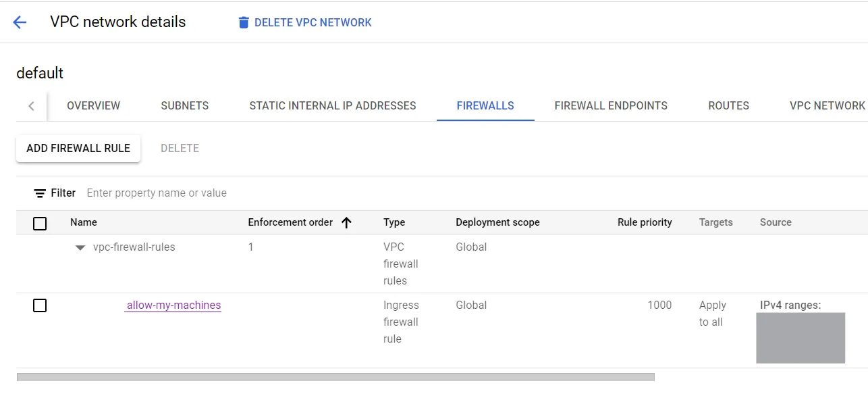The width and height of the screenshot is (868, 396).
Task: Switch to the FIREWALL ENDPOINTS tab
Action: coord(610,105)
